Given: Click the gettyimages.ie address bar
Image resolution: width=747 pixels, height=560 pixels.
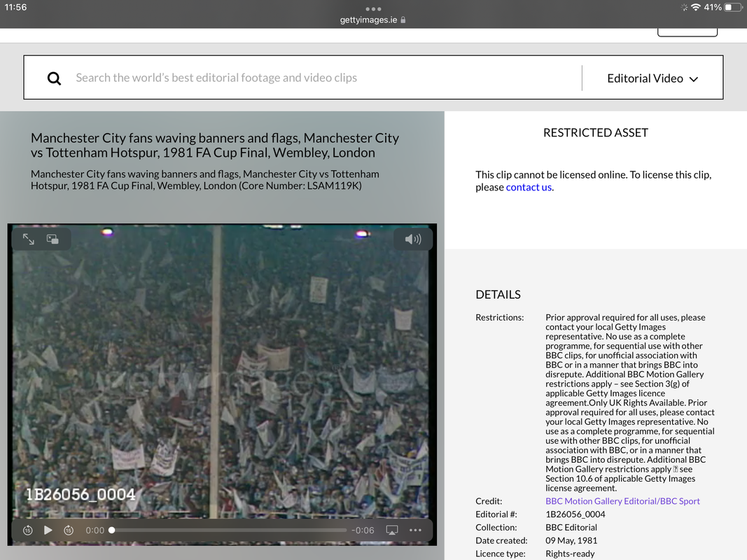Looking at the screenshot, I should pyautogui.click(x=373, y=20).
